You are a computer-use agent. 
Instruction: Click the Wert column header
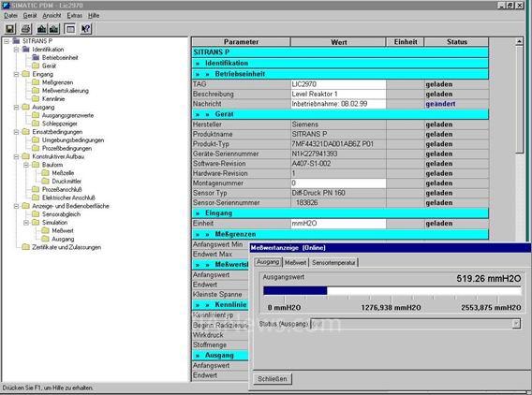coord(338,42)
